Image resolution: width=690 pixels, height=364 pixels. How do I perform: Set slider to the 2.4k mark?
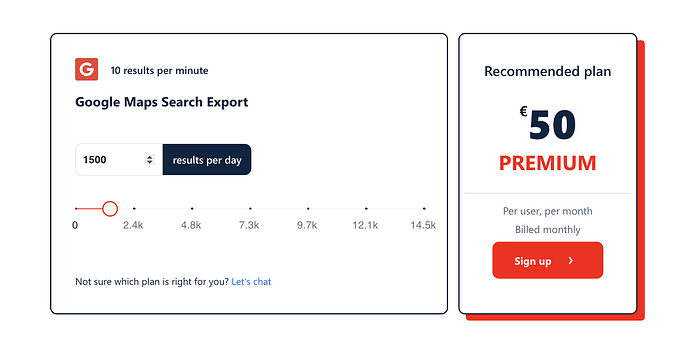tap(134, 209)
